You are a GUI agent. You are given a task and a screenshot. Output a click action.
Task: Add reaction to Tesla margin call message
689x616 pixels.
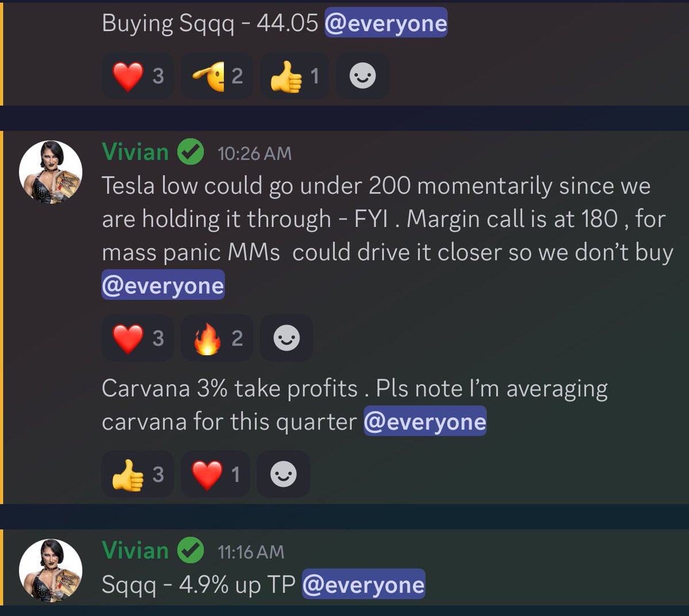287,338
